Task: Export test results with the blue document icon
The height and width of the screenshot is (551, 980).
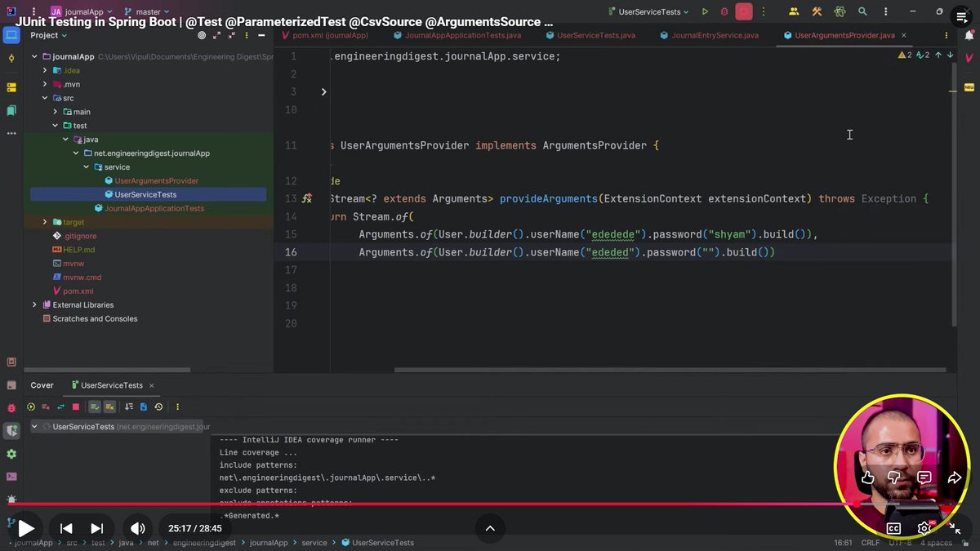Action: point(145,407)
